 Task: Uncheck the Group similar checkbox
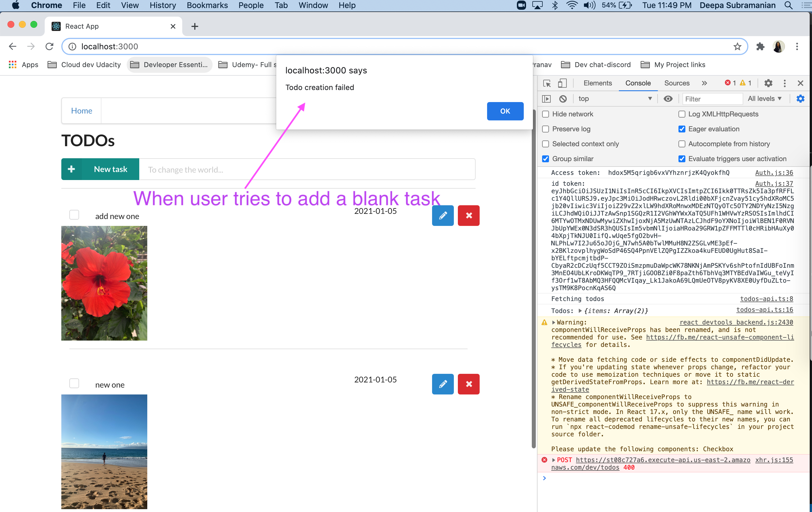[546, 159]
